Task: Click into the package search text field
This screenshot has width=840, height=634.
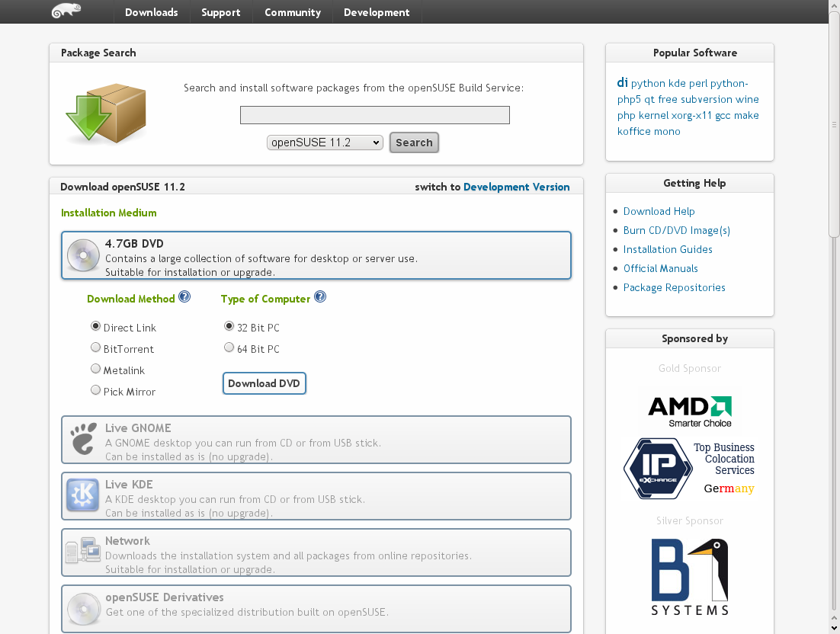Action: [x=374, y=115]
